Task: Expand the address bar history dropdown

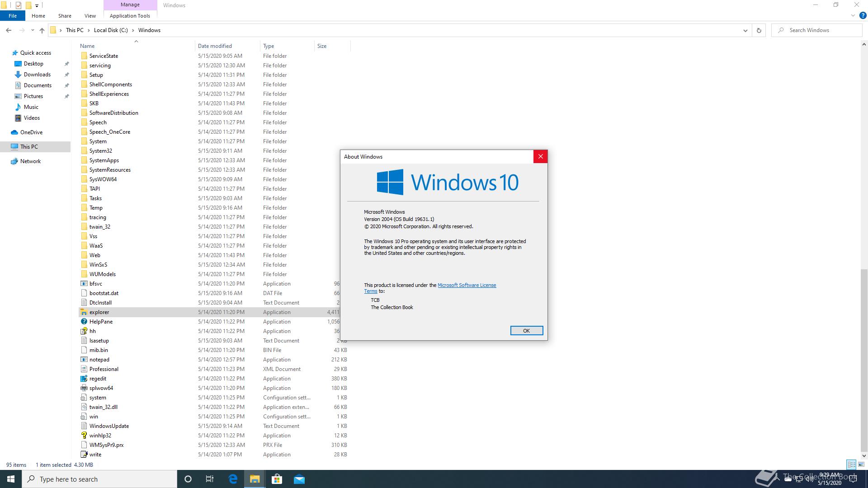Action: [x=745, y=30]
